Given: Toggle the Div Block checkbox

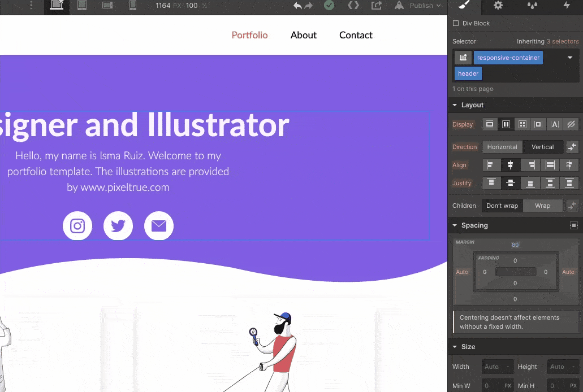Looking at the screenshot, I should (456, 23).
